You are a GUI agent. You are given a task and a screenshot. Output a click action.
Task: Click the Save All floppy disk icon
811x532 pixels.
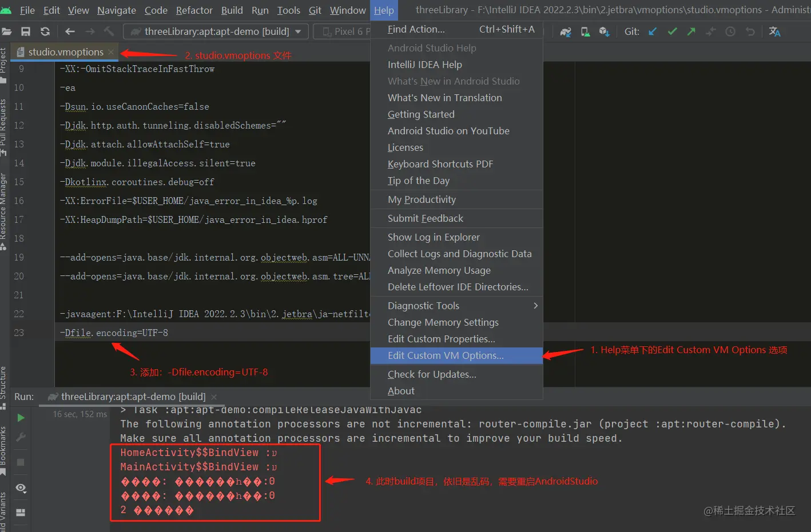(26, 31)
